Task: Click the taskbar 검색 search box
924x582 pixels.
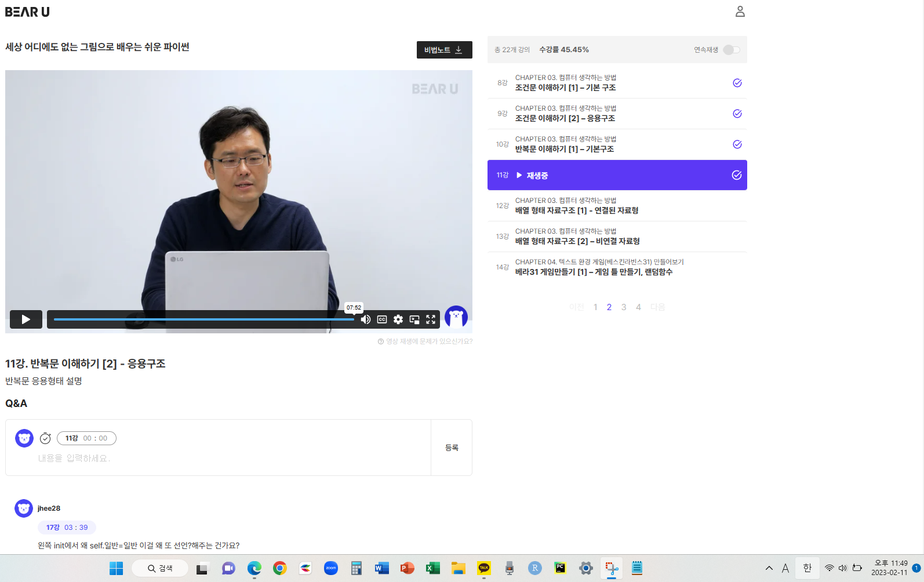Action: (160, 568)
